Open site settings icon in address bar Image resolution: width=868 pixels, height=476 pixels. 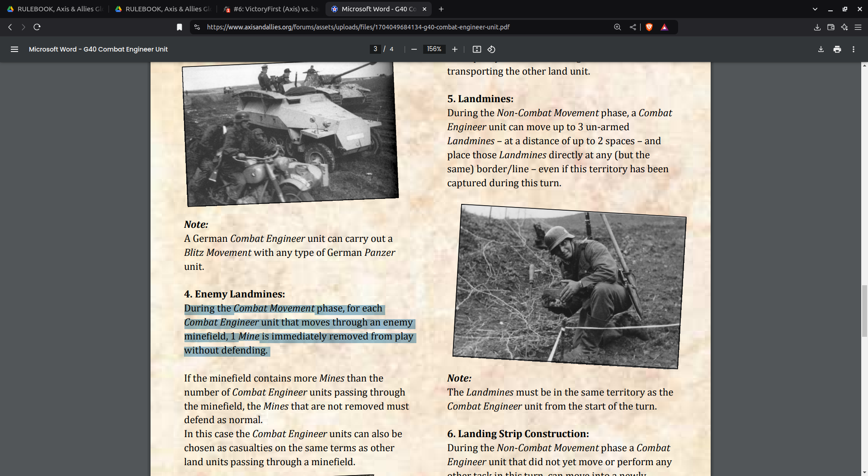pos(197,27)
